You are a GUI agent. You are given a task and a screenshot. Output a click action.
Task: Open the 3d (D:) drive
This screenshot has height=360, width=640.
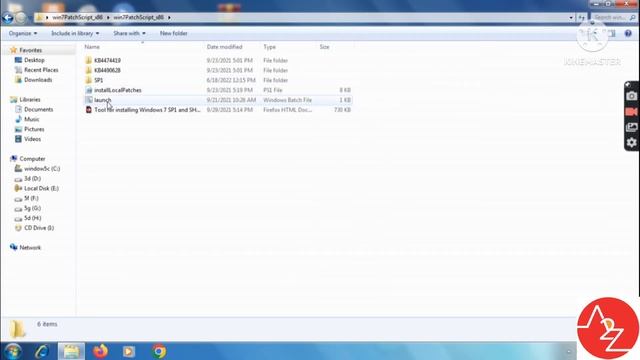(32, 178)
